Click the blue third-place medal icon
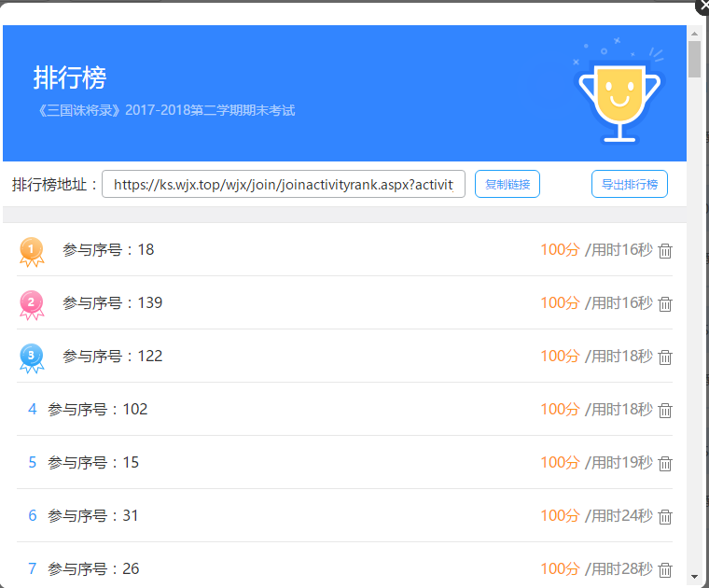Image resolution: width=709 pixels, height=588 pixels. (x=32, y=358)
